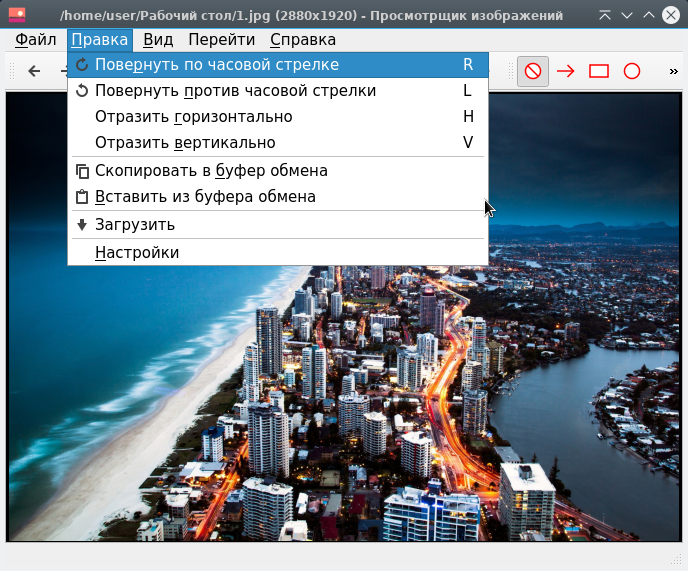Select Отразить вертикально menu entry
688x571 pixels.
point(184,143)
